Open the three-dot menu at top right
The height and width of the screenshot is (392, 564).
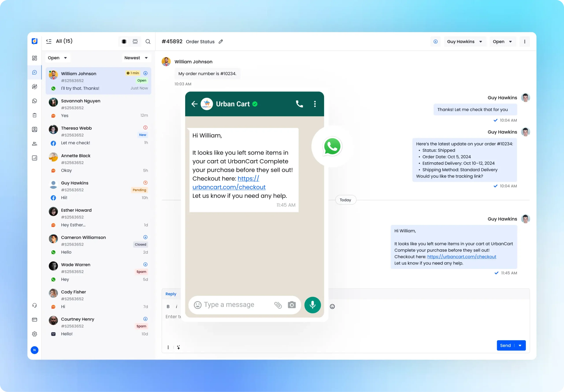(x=525, y=41)
